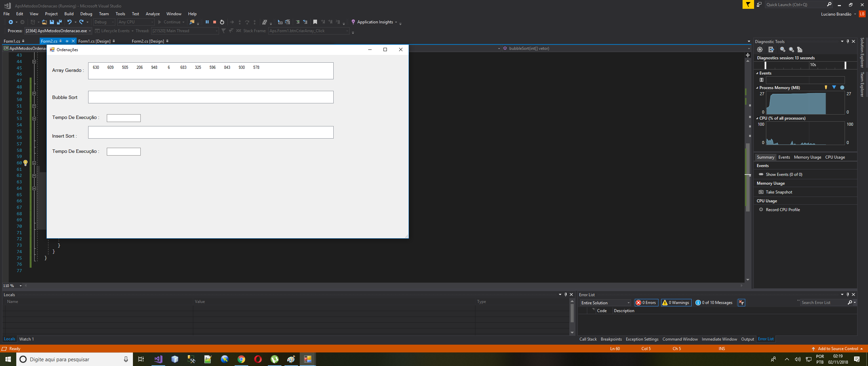Click the Undo toolbar icon
Screen dimensions: 868x366
click(70, 22)
